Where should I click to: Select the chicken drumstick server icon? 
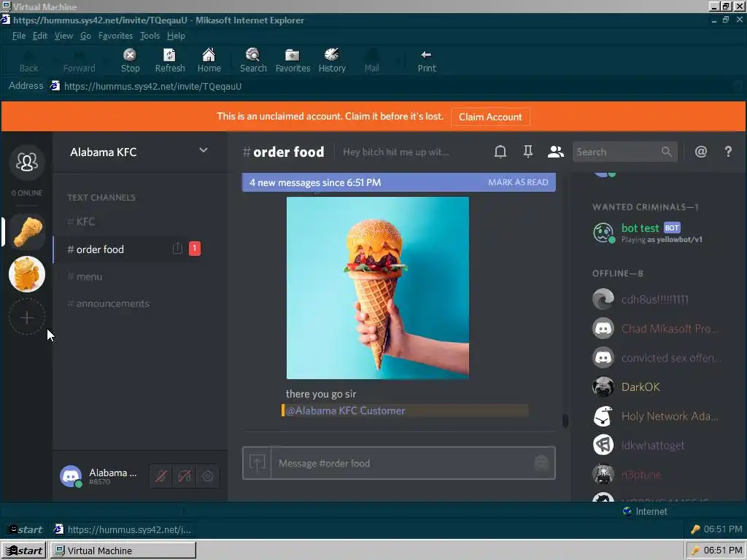[x=27, y=232]
